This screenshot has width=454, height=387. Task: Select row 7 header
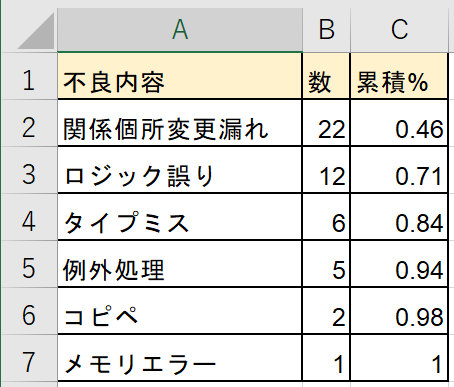pos(29,358)
